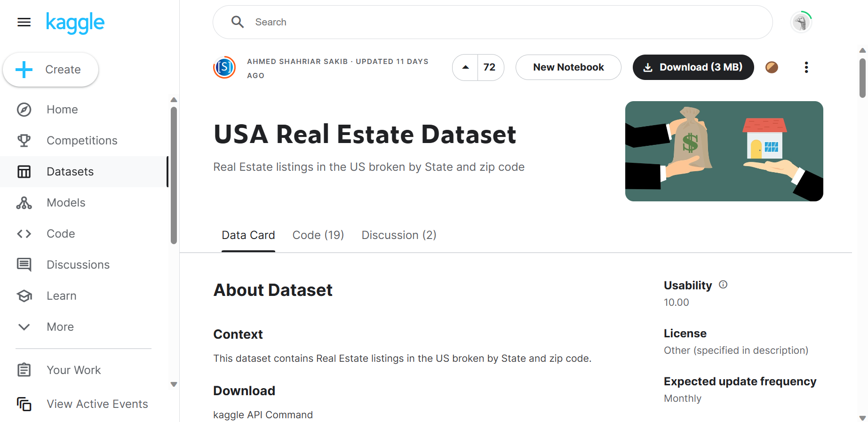Click the Models network icon
Screen dimensions: 868x422
24,203
